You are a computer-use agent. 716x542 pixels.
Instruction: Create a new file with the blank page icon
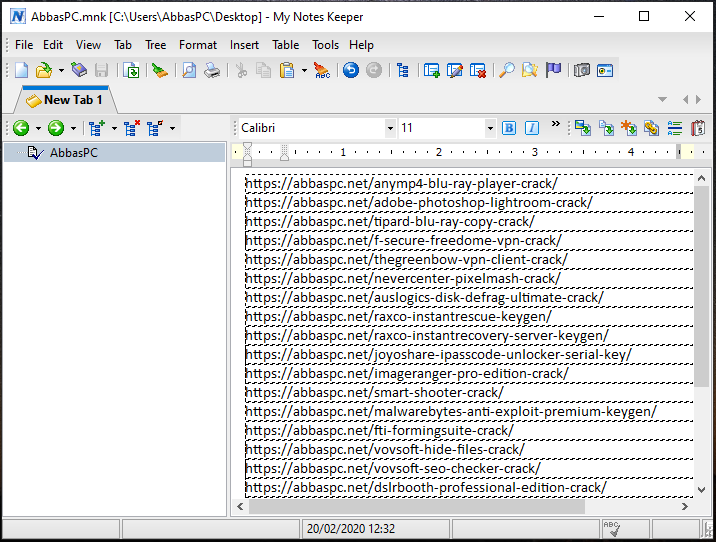(21, 70)
